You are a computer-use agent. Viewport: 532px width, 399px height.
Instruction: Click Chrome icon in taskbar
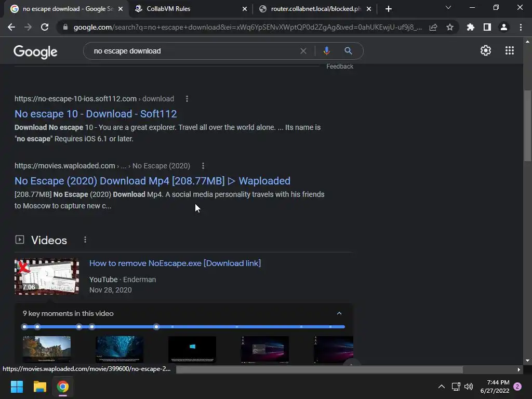pyautogui.click(x=63, y=387)
